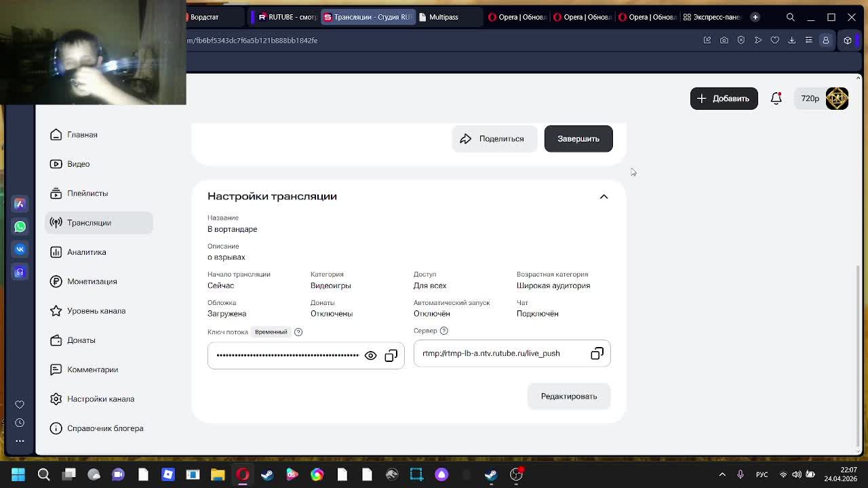Open a new browser tab
The image size is (868, 488).
(x=755, y=17)
